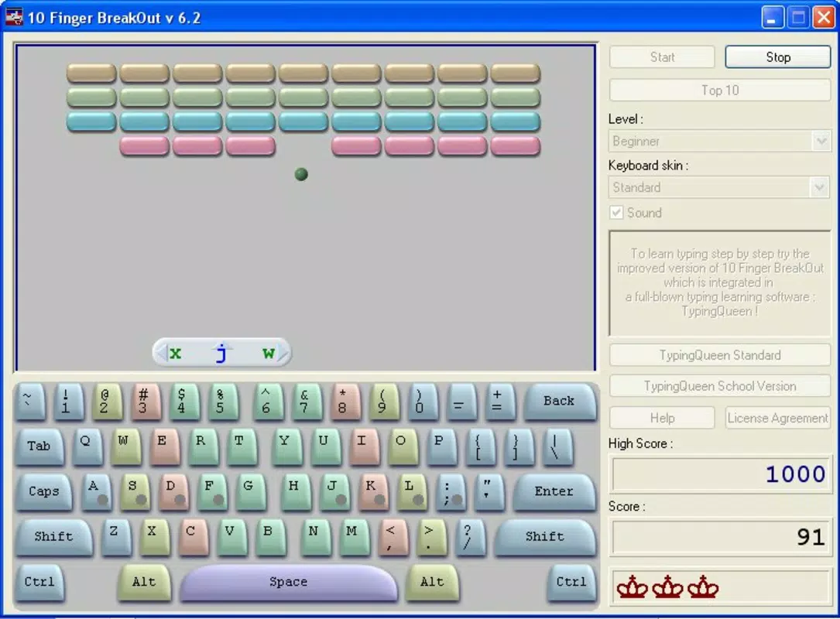Click the Enter key on virtual keyboard
Image resolution: width=840 pixels, height=619 pixels.
click(554, 491)
